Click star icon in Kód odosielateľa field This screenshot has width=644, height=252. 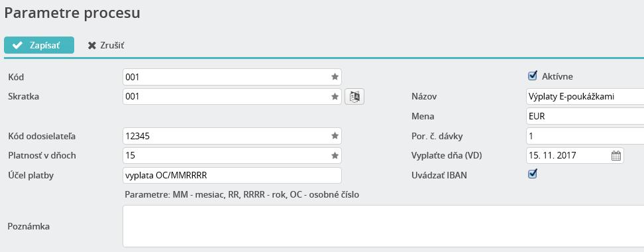point(335,136)
